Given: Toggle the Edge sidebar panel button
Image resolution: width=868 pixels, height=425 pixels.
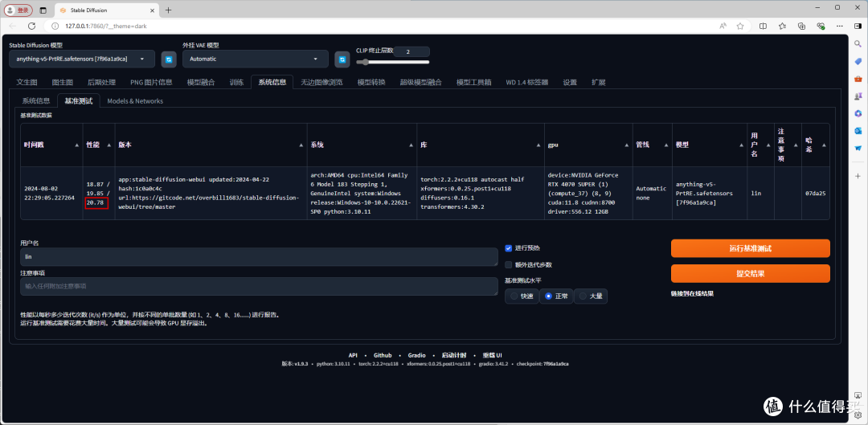Looking at the screenshot, I should pos(858,26).
